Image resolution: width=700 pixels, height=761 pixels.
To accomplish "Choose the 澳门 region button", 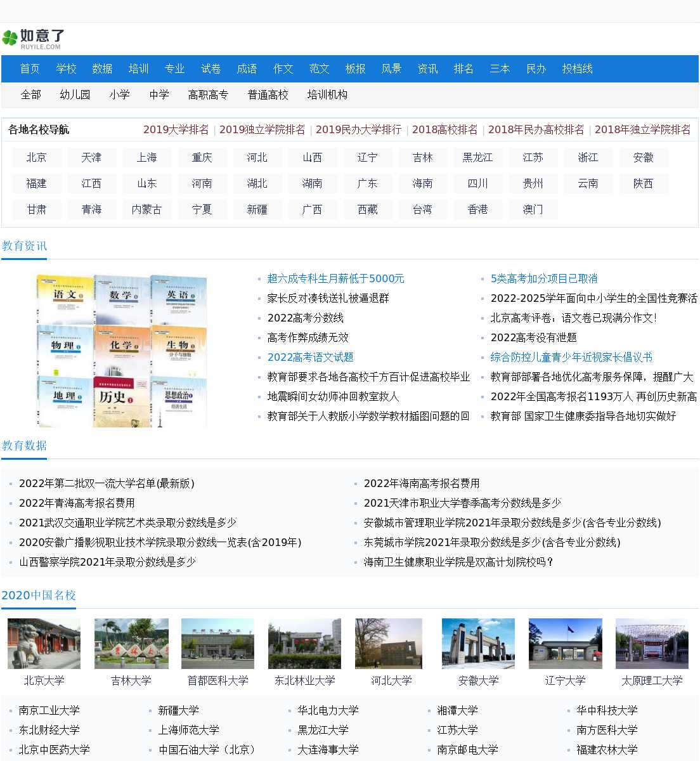I will [x=533, y=209].
